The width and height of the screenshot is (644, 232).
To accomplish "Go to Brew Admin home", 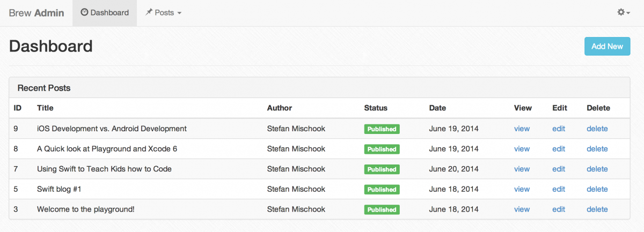I will pyautogui.click(x=36, y=13).
